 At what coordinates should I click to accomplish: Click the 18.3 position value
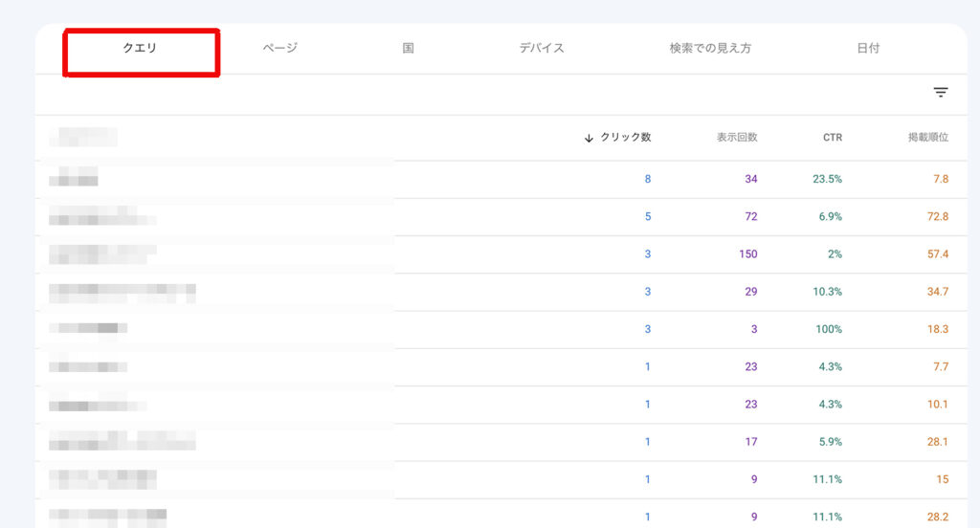tap(938, 329)
